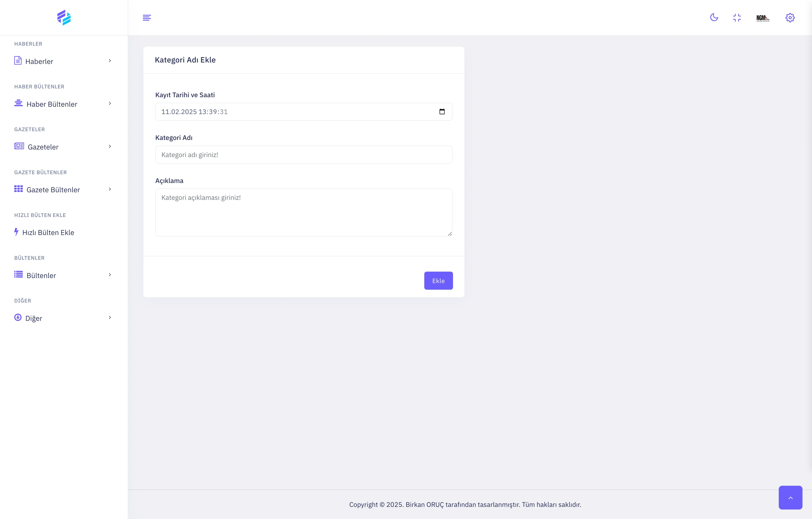Click the Gazeteler newspaper icon
The width and height of the screenshot is (812, 519).
pyautogui.click(x=19, y=146)
